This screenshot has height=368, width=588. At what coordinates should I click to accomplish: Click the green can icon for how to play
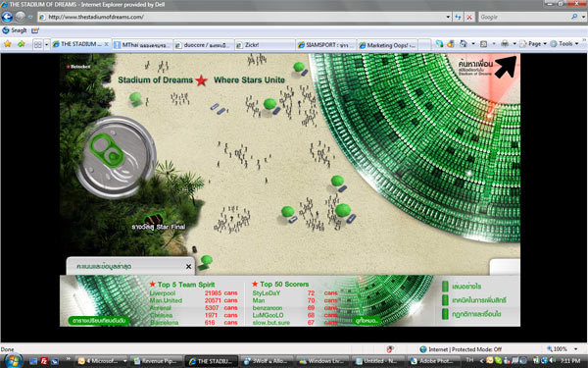[x=445, y=287]
